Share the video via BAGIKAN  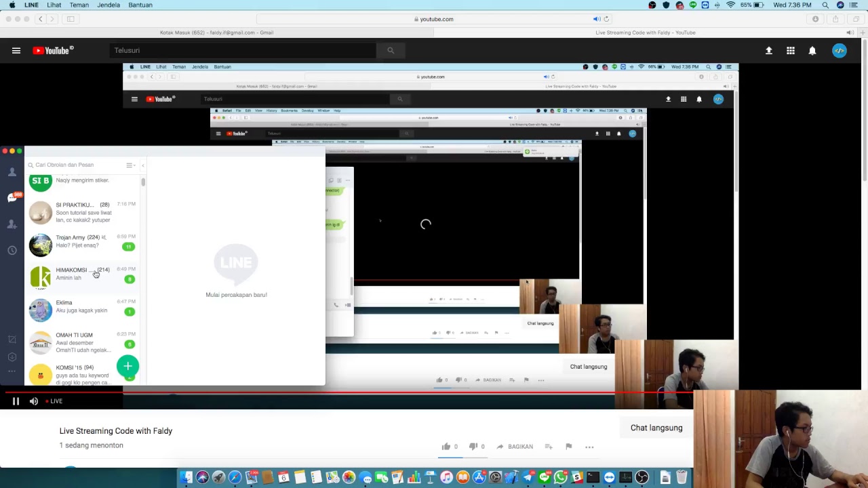point(515,447)
